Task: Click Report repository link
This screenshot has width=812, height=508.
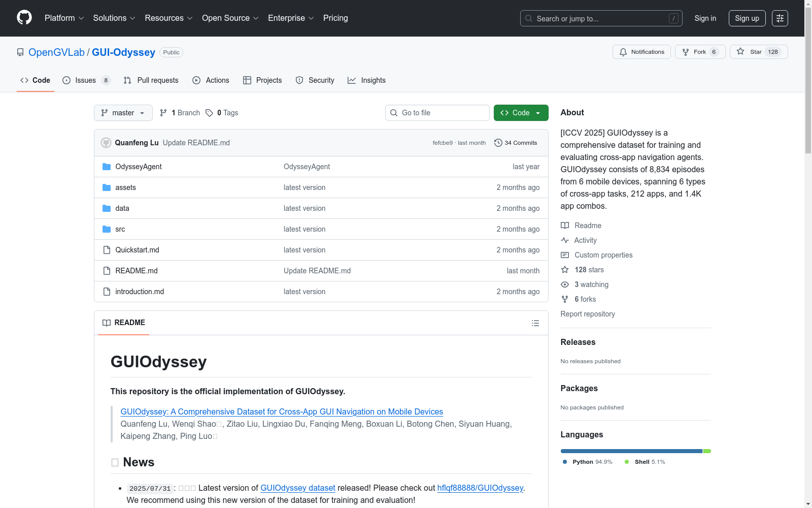Action: pos(588,314)
